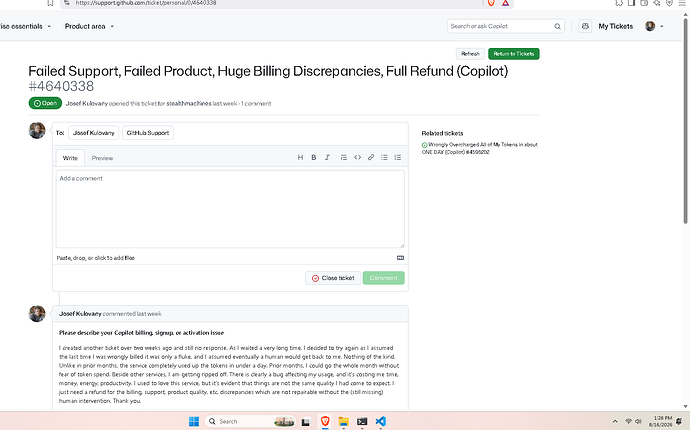This screenshot has width=690, height=430.
Task: Click the Brave VPN shield icon
Action: [669, 3]
